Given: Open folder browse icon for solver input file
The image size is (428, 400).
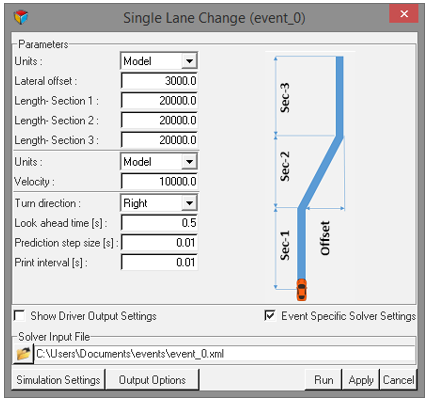Looking at the screenshot, I should (x=23, y=354).
